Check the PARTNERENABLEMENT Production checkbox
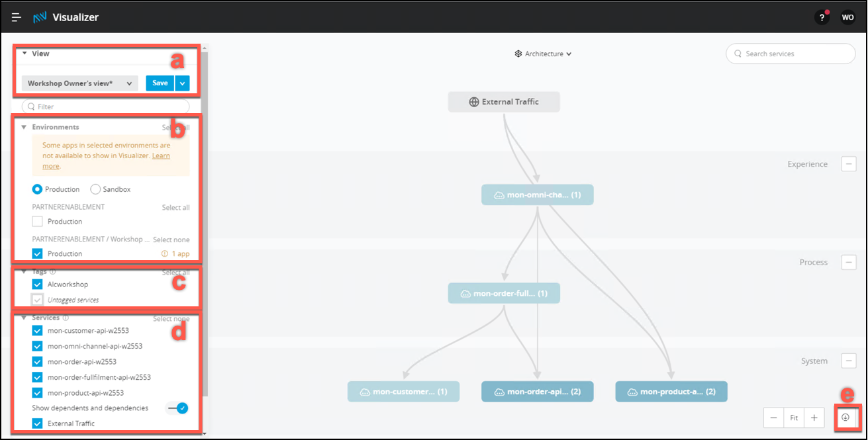 click(x=37, y=222)
